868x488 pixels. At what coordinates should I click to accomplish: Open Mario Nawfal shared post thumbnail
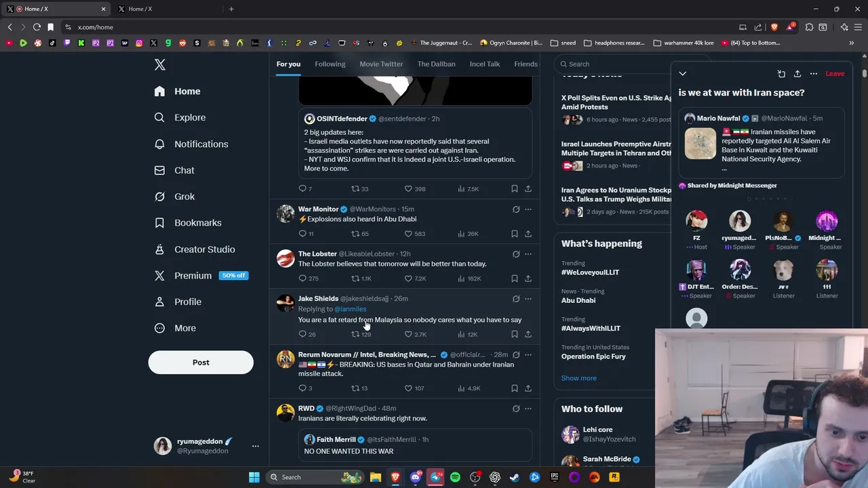(x=700, y=144)
